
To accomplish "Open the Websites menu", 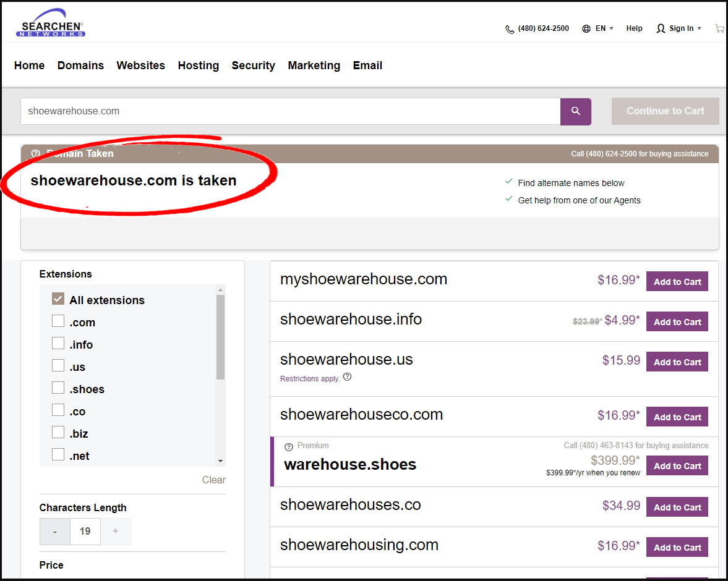I will pyautogui.click(x=140, y=66).
